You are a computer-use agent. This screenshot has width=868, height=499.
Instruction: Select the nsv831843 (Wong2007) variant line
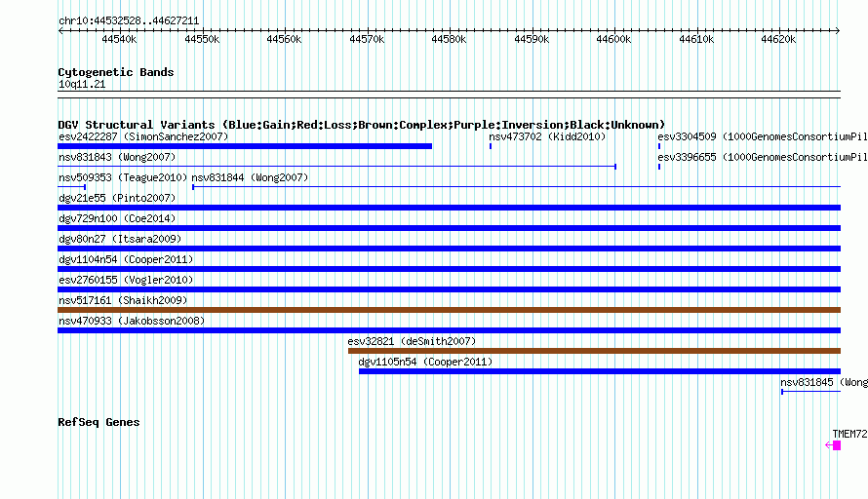pos(337,167)
